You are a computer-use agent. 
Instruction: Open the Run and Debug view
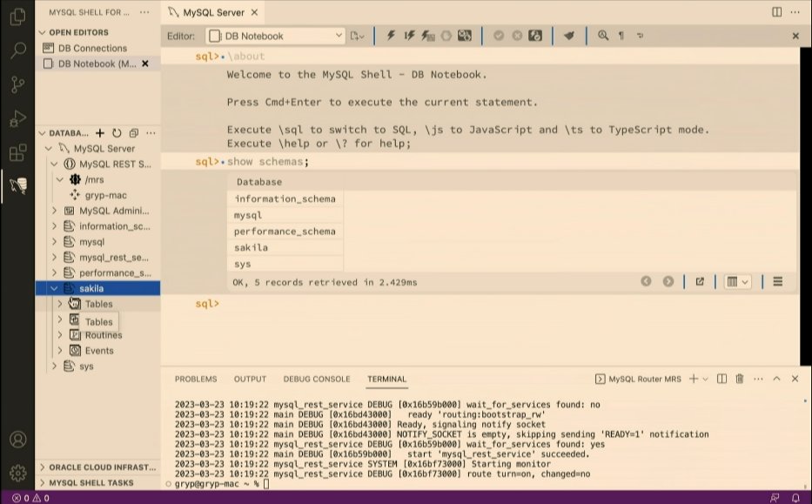tap(17, 118)
